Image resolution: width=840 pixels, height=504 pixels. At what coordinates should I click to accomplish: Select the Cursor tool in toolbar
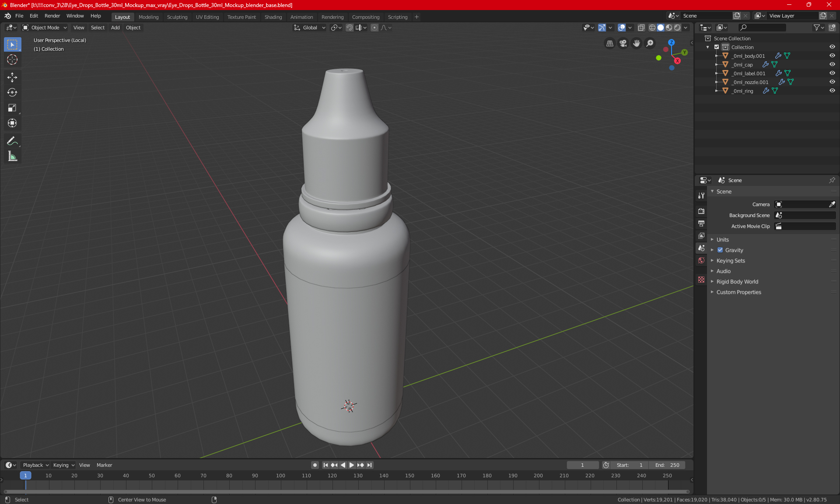click(x=12, y=60)
